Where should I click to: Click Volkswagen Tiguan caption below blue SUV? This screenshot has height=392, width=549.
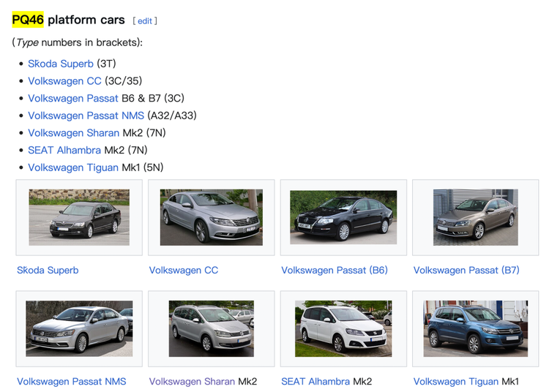pyautogui.click(x=455, y=382)
